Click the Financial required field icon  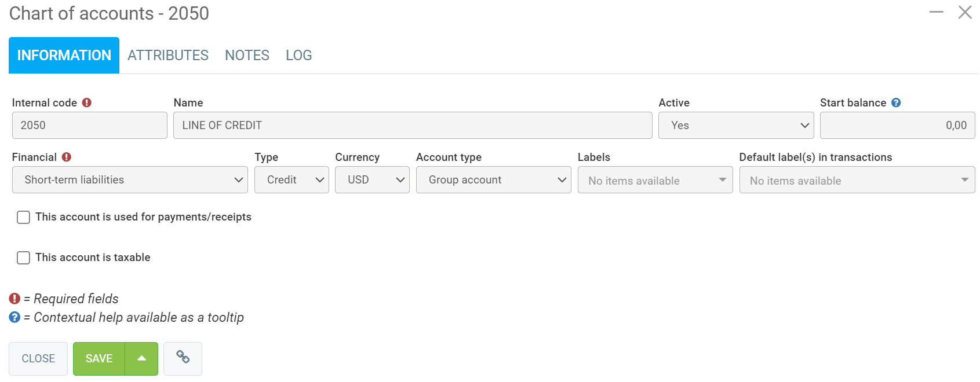point(67,157)
